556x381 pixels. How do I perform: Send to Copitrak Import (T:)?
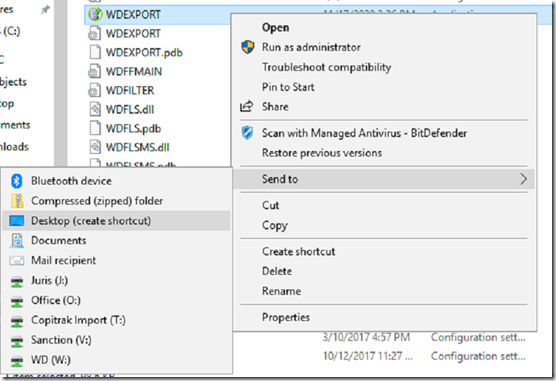point(78,320)
